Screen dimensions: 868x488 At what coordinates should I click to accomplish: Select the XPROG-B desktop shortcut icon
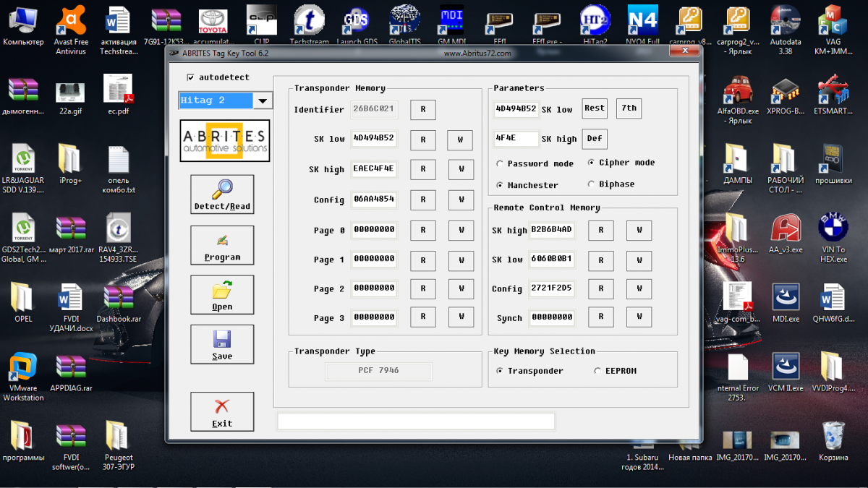[785, 94]
